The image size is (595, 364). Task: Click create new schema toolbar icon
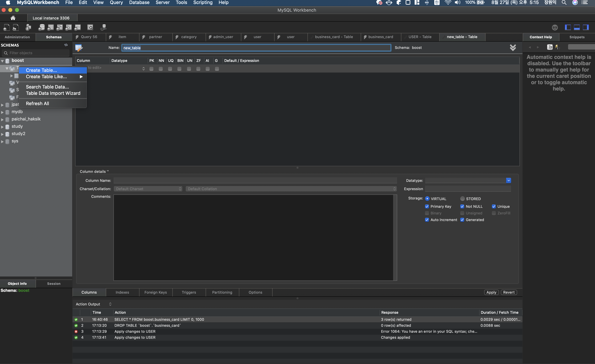click(41, 27)
